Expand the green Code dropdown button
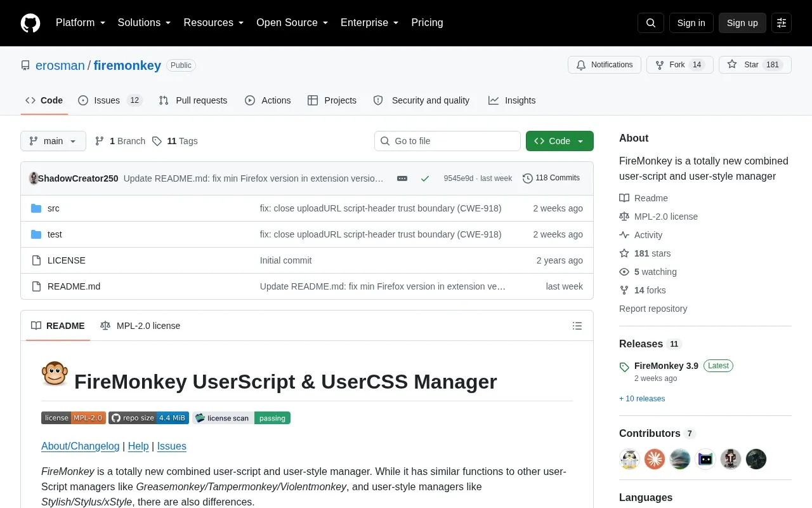 560,141
